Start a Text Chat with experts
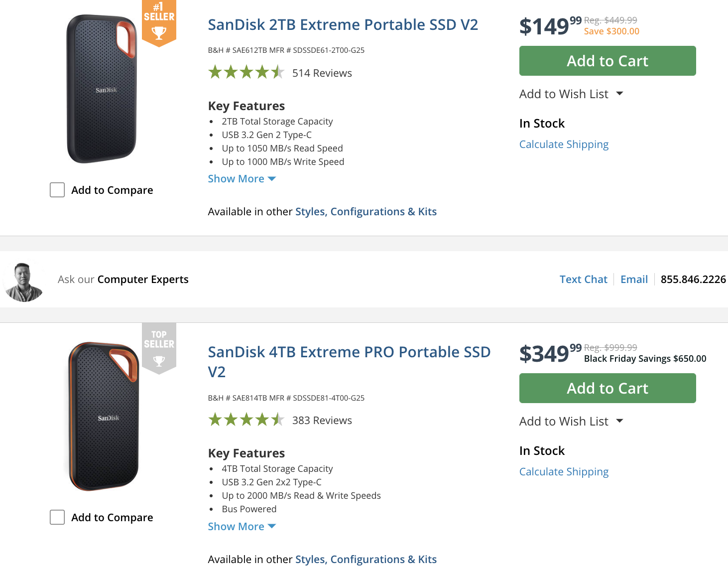This screenshot has height=575, width=728. pos(583,280)
